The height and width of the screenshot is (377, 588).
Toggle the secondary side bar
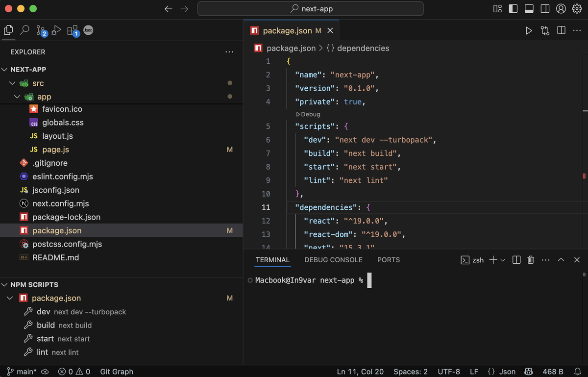545,9
